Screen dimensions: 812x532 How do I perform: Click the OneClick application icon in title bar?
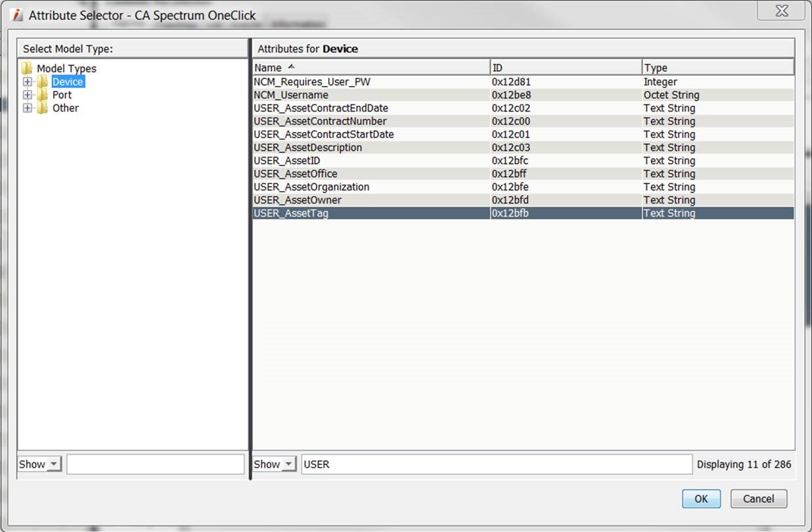click(18, 15)
